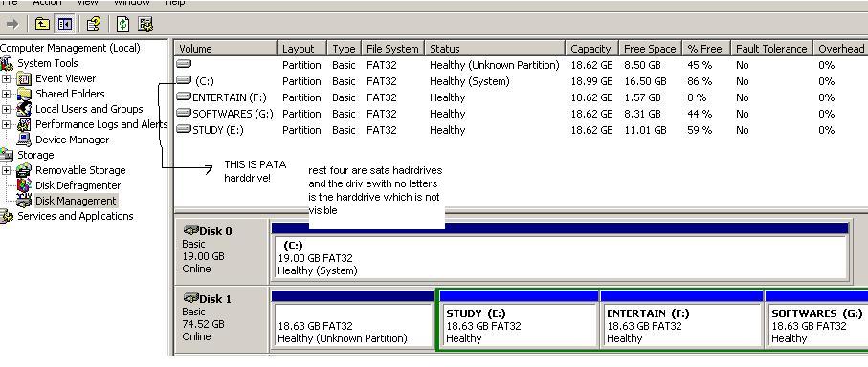Sort by the Capacity column header
Viewport: 868px width, 367px height.
591,49
